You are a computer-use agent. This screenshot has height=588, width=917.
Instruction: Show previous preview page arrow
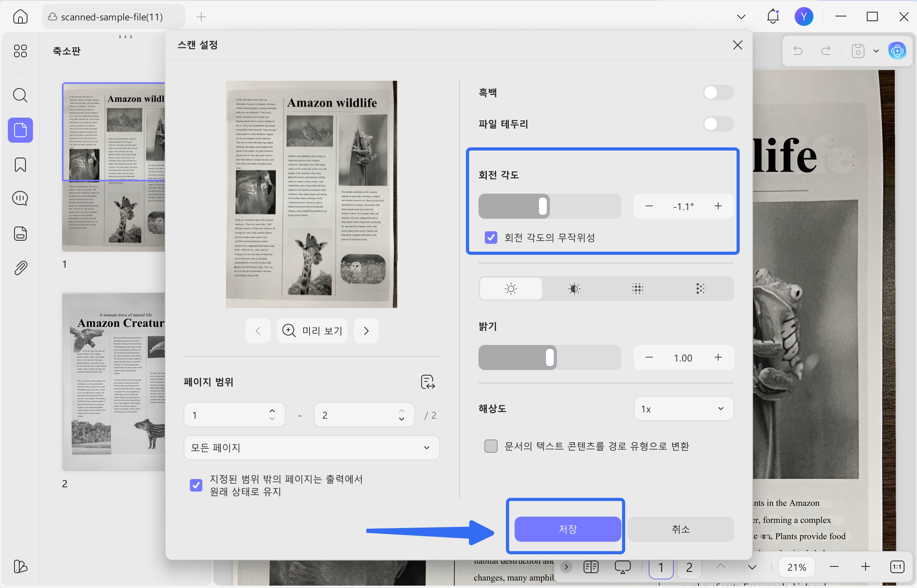(x=258, y=331)
